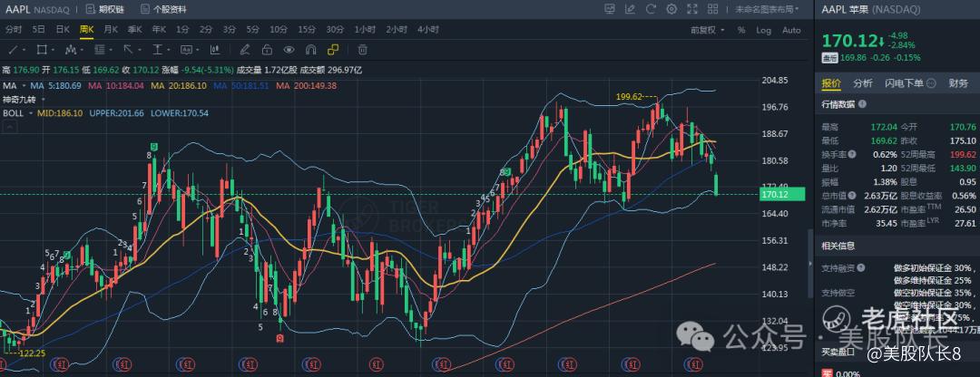
Task: Click the help icon beside 换手率
Action: [850, 154]
